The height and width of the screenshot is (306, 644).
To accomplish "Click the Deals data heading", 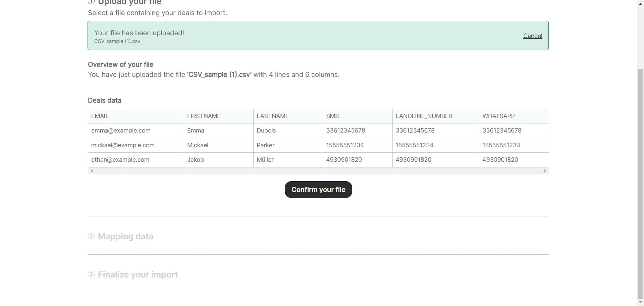I will click(104, 100).
